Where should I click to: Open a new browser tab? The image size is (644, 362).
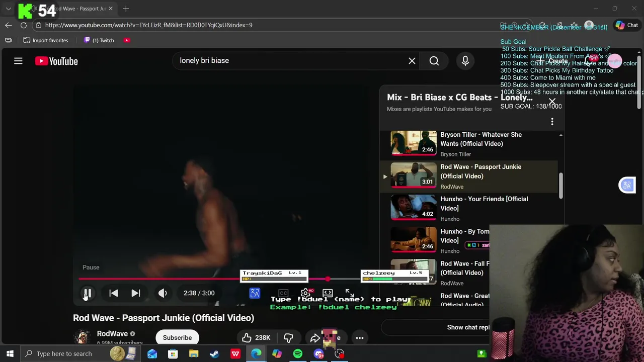[126, 9]
